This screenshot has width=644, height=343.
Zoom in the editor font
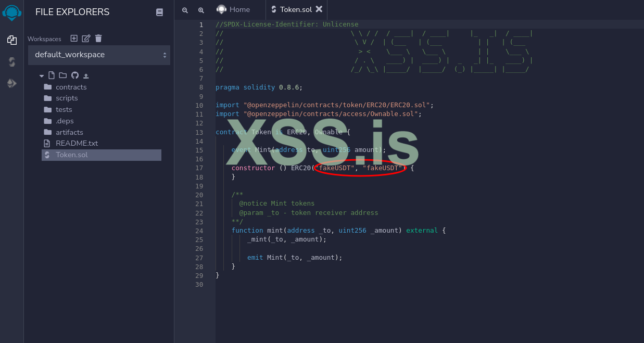(x=201, y=10)
